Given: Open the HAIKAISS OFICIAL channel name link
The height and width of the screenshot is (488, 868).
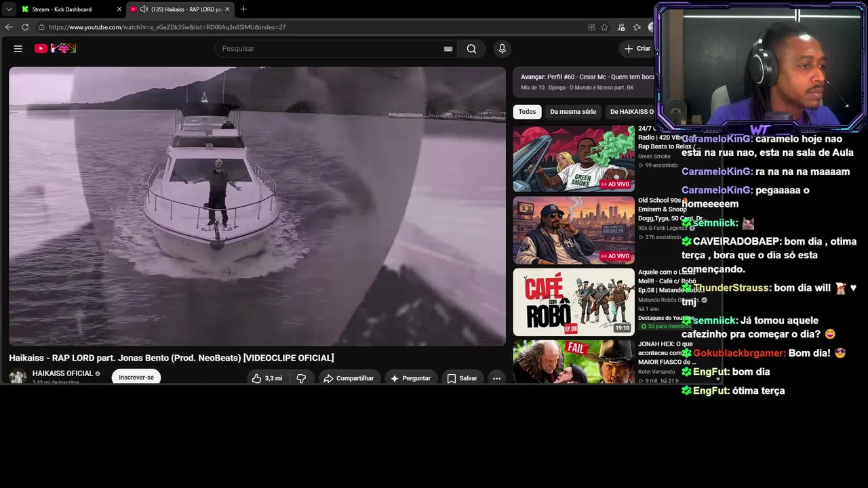Looking at the screenshot, I should click(62, 373).
